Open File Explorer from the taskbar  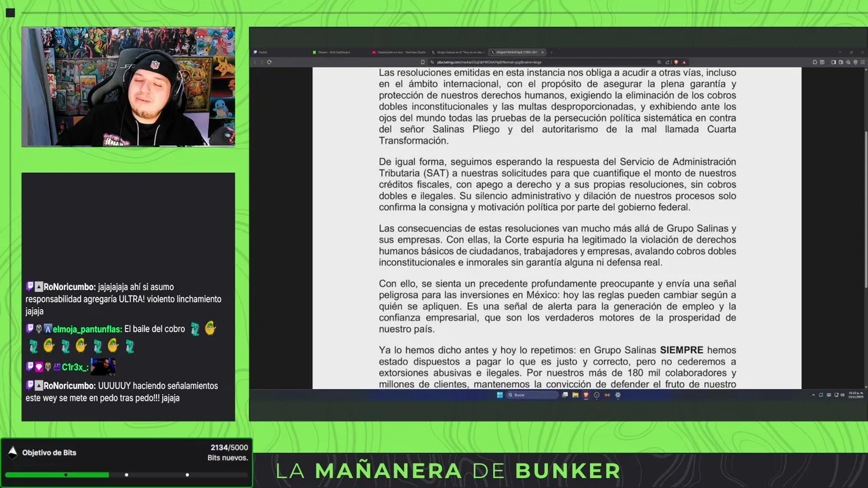pyautogui.click(x=575, y=394)
